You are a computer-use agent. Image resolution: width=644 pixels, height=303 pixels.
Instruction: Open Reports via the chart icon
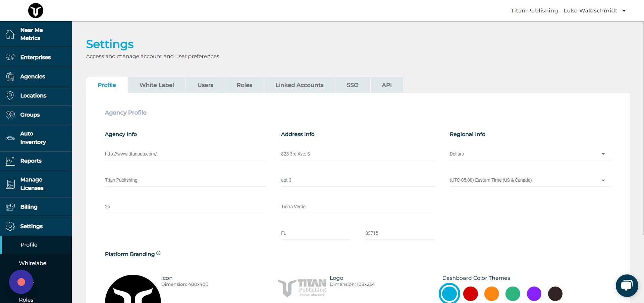pos(10,161)
